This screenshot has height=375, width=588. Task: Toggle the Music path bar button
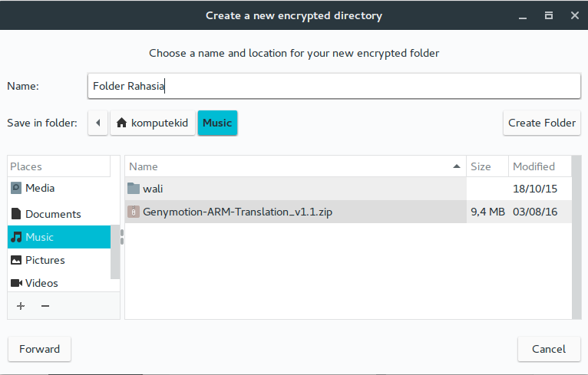pos(217,123)
